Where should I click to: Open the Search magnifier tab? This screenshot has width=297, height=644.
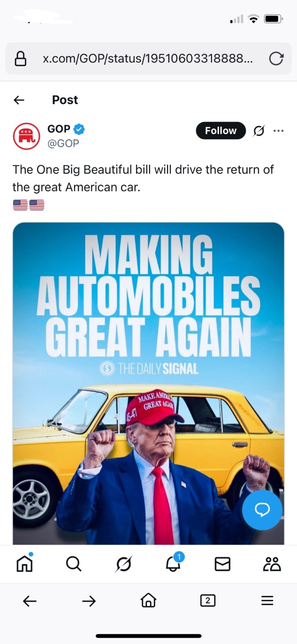pos(74,564)
